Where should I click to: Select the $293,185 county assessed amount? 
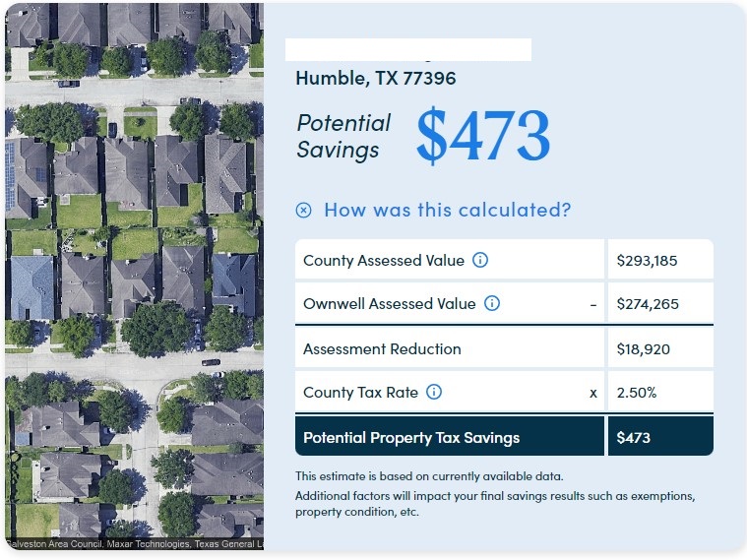coord(647,261)
